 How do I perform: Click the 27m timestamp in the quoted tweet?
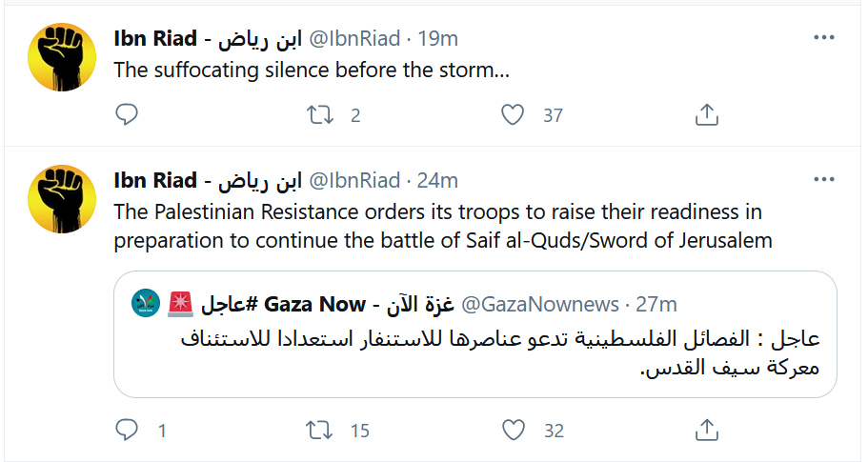pyautogui.click(x=656, y=305)
